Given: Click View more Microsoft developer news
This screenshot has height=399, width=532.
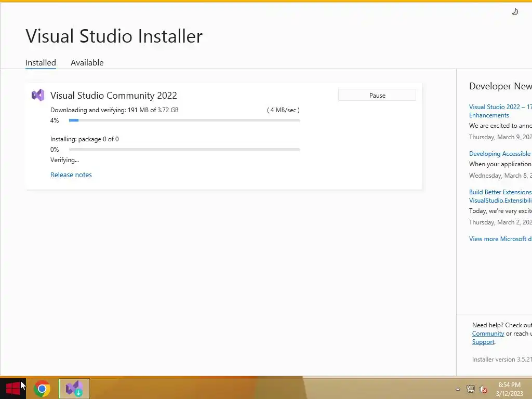Looking at the screenshot, I should click(500, 239).
